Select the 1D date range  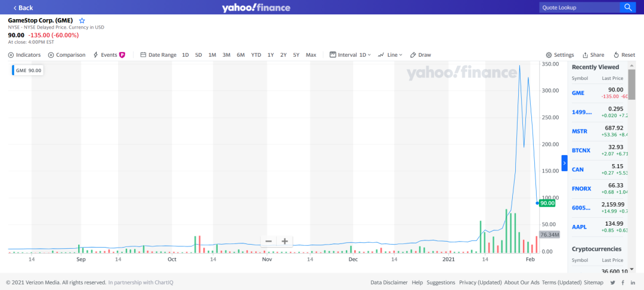[185, 55]
